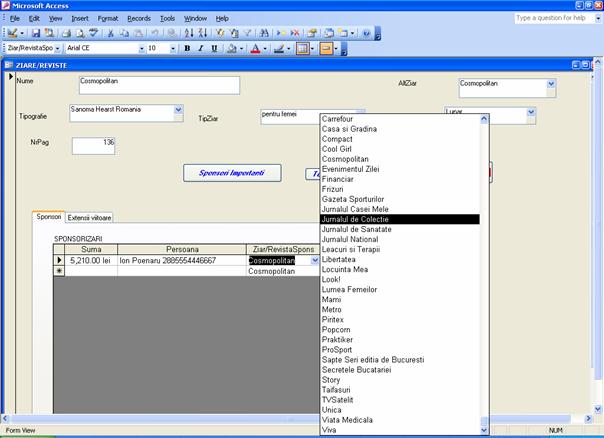Click the NrPag input field

(x=93, y=146)
